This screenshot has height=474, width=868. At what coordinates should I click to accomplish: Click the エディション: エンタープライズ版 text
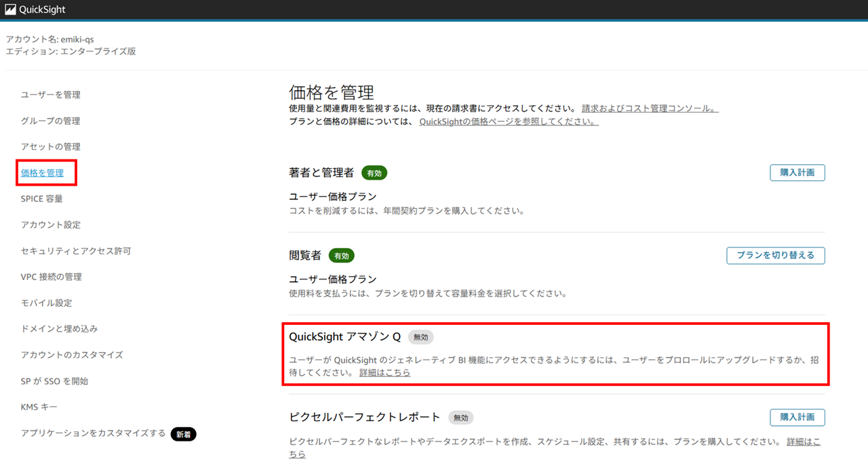pyautogui.click(x=71, y=51)
